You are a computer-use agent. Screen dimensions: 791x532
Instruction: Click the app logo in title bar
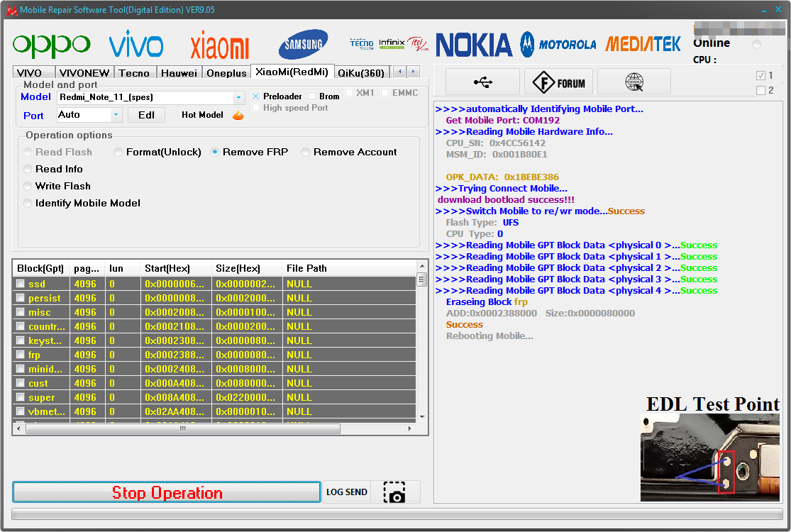11,10
